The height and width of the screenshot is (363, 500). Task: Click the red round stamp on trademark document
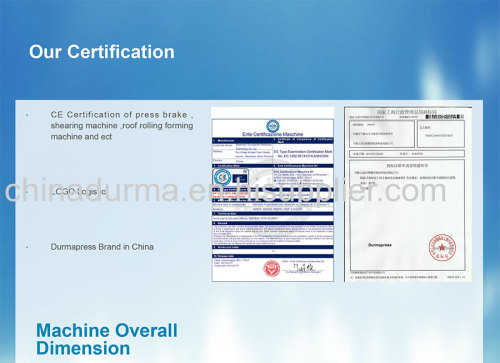pos(442,247)
